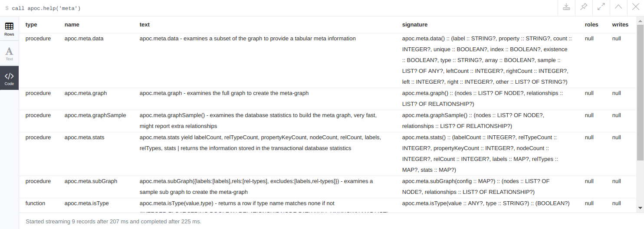Click the 'signature' column header

coord(414,25)
